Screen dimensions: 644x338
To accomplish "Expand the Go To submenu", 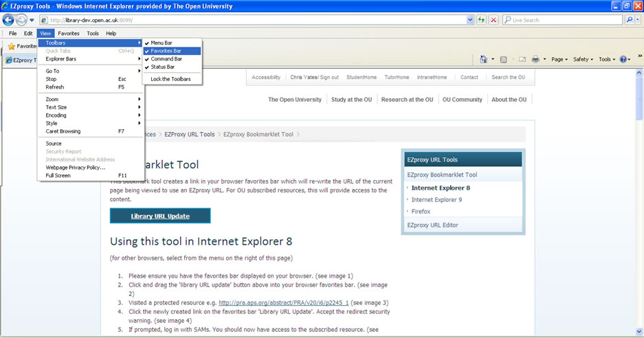I will point(90,71).
